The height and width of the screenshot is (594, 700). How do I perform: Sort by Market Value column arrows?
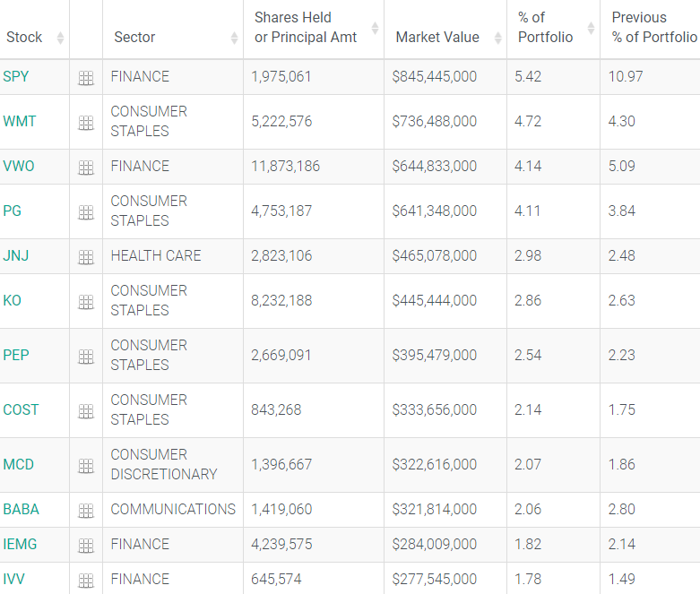(497, 38)
